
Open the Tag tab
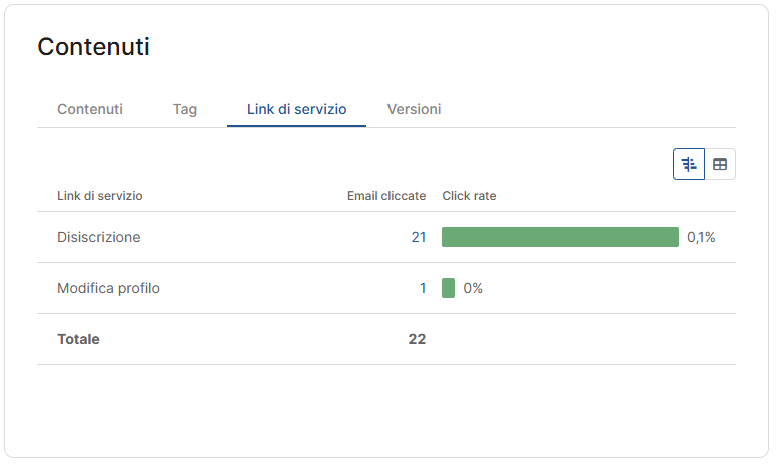pyautogui.click(x=185, y=109)
